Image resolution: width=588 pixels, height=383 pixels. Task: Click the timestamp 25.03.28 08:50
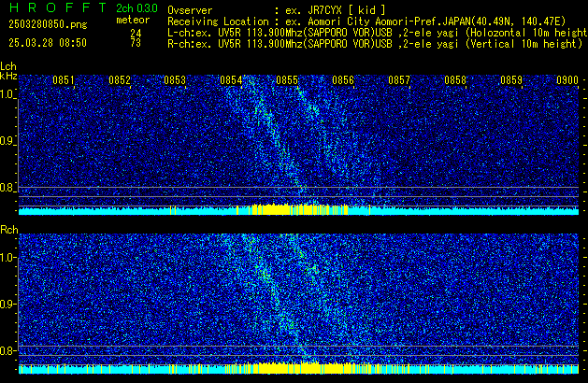point(48,43)
